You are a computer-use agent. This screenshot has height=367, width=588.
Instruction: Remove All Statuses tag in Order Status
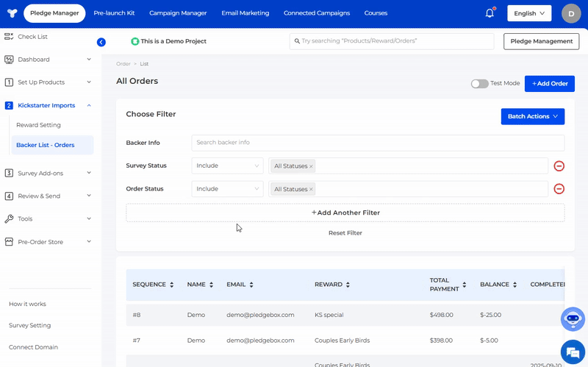click(311, 189)
